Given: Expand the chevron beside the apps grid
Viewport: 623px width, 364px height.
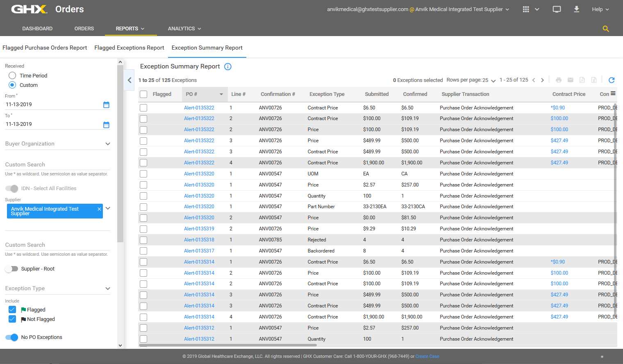Looking at the screenshot, I should [x=537, y=9].
